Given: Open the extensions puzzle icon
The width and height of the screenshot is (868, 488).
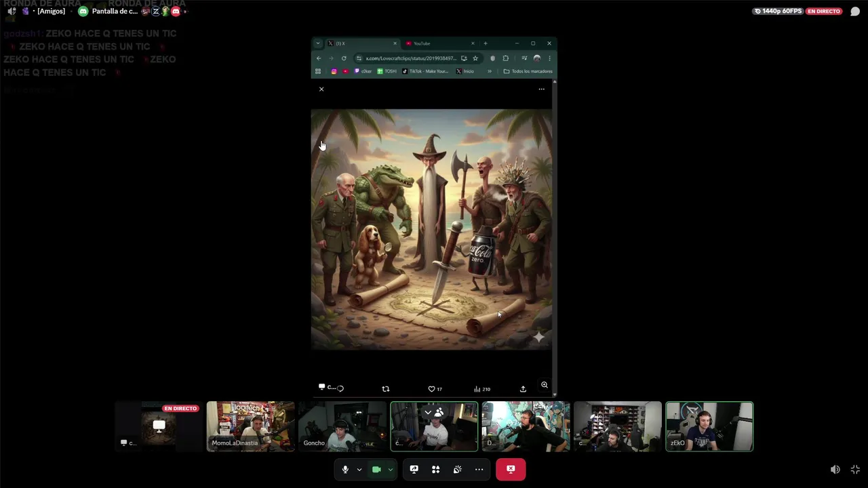Looking at the screenshot, I should (505, 58).
